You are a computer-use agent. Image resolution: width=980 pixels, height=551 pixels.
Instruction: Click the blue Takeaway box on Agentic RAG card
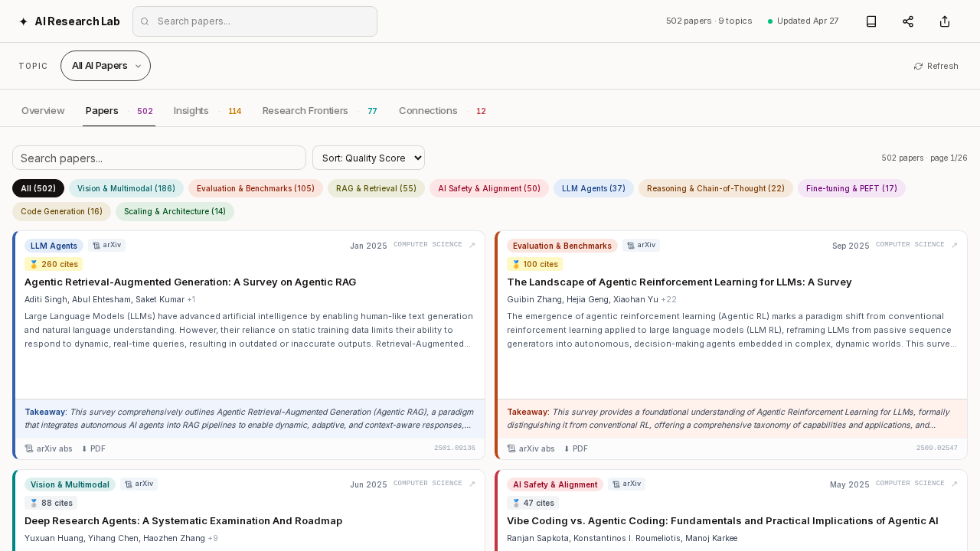[x=250, y=419]
